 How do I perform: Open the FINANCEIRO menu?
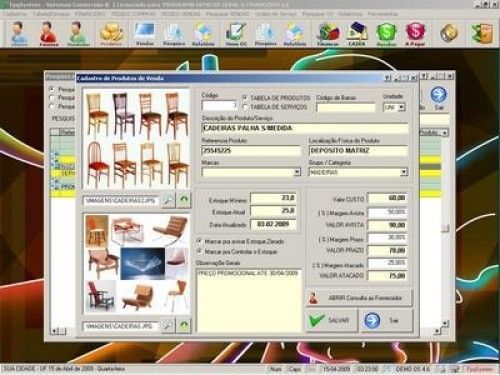(x=90, y=14)
